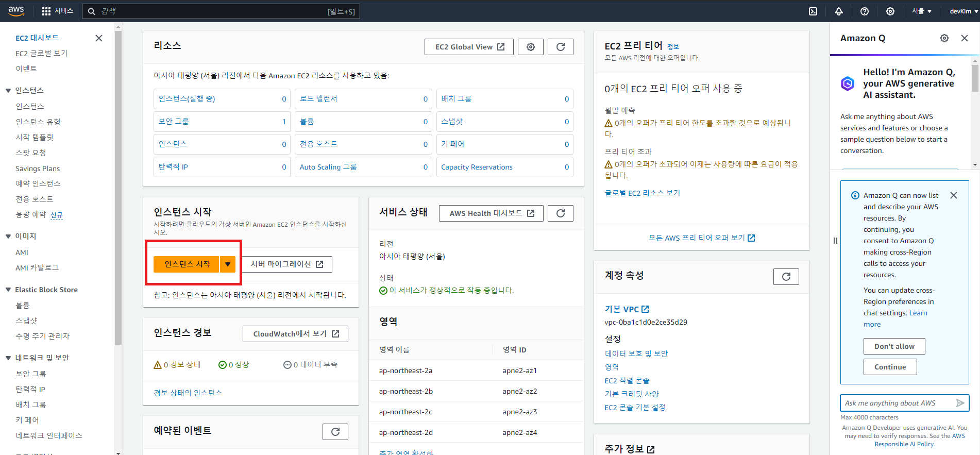This screenshot has height=455, width=980.
Task: Close the EC2 sidebar navigation
Action: tap(99, 38)
